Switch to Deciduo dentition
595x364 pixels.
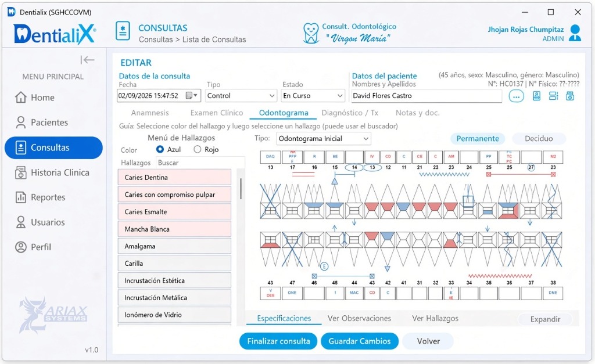click(539, 139)
